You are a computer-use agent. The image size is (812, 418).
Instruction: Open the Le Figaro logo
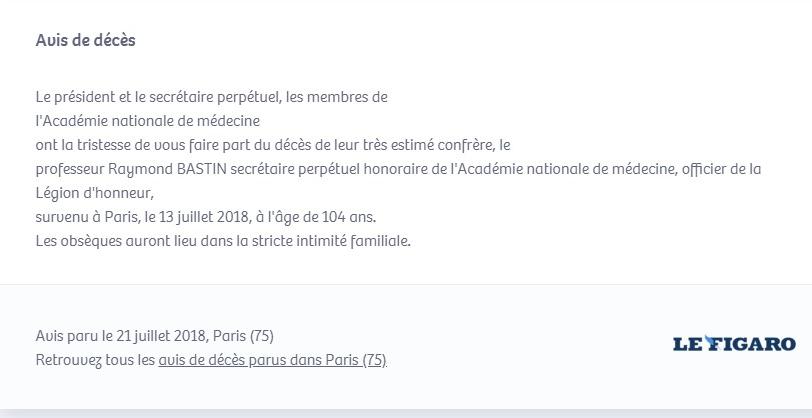point(734,343)
